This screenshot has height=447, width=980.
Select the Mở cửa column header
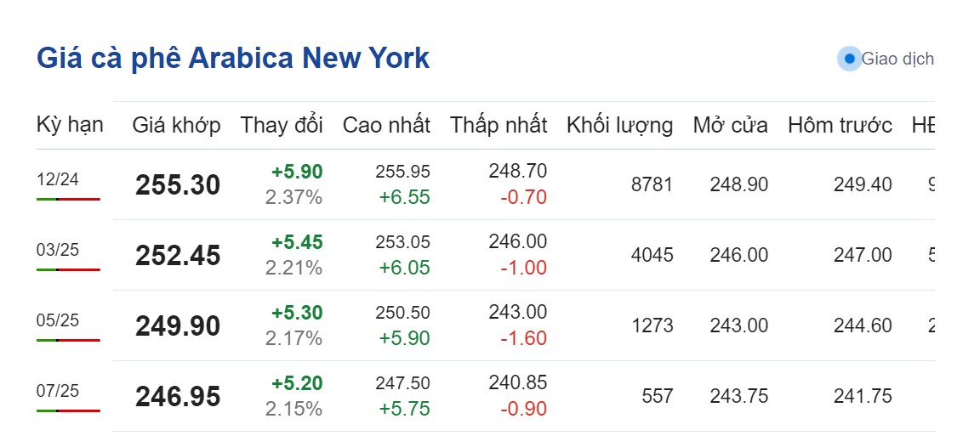click(730, 126)
